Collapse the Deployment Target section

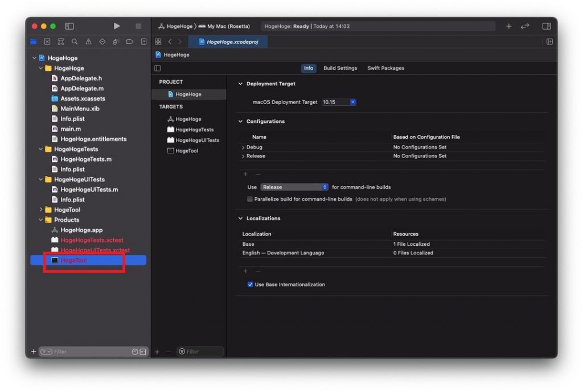241,84
